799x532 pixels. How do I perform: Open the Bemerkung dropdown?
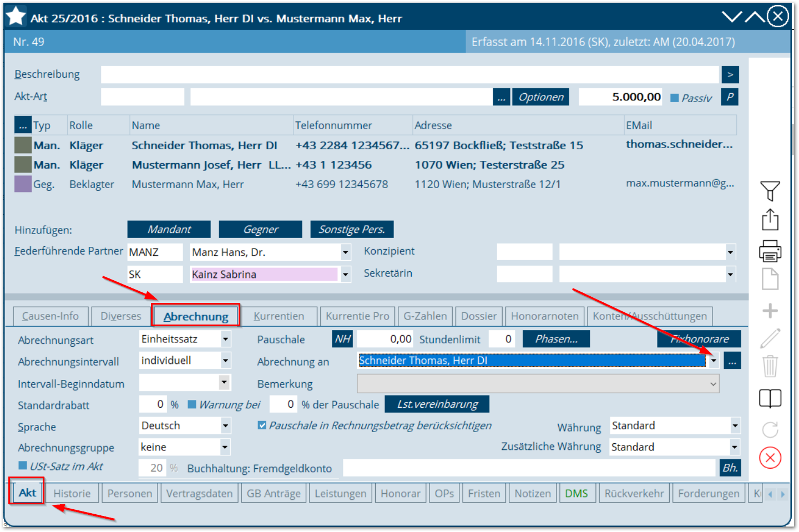[713, 383]
